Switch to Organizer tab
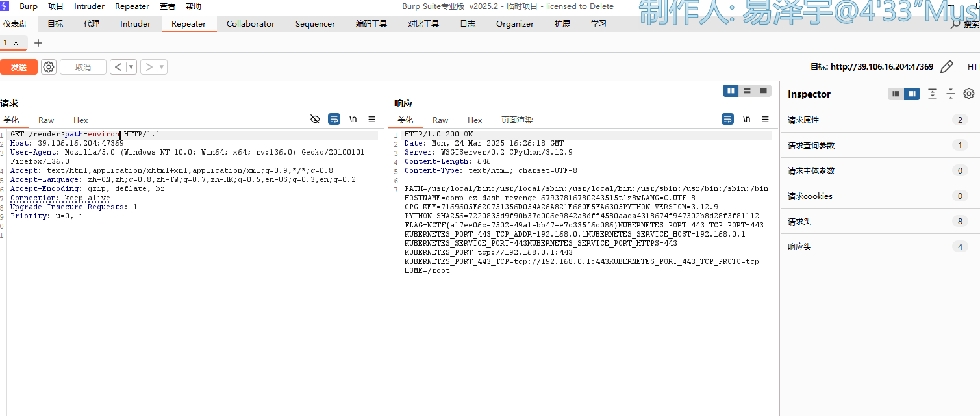Viewport: 980px width, 416px height. point(515,24)
